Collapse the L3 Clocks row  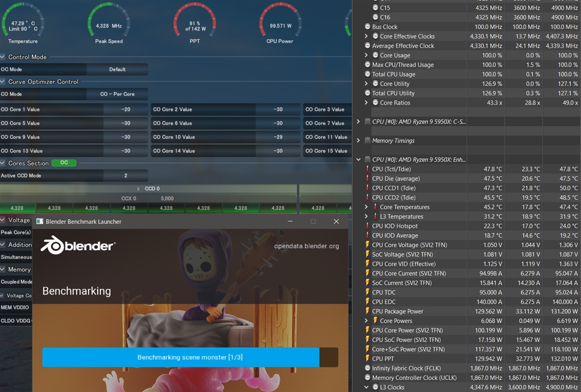click(x=366, y=387)
